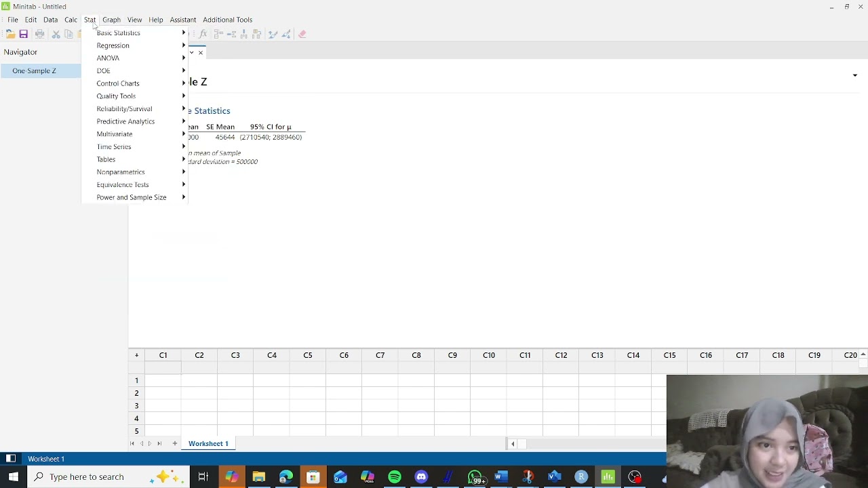Click the Print toolbar icon
Viewport: 868px width, 488px height.
click(x=39, y=34)
